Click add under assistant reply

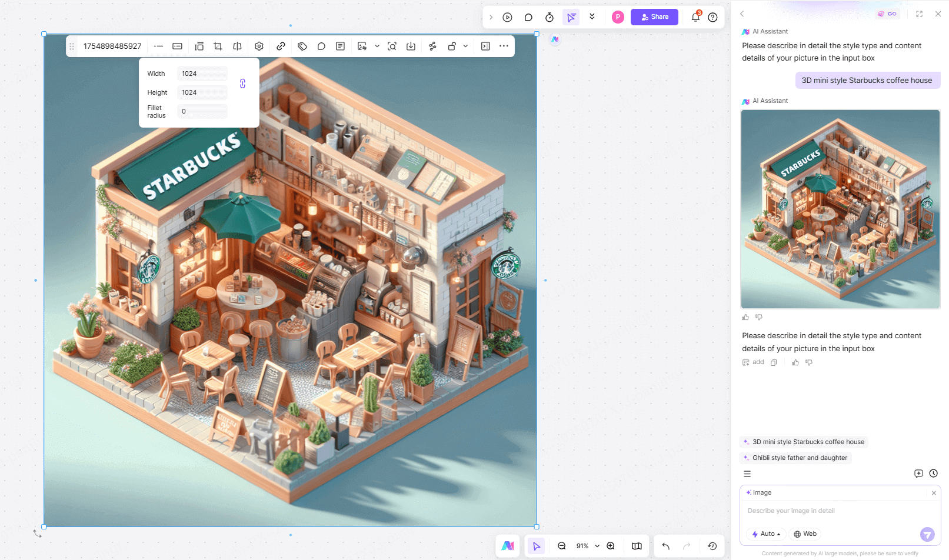pos(753,362)
